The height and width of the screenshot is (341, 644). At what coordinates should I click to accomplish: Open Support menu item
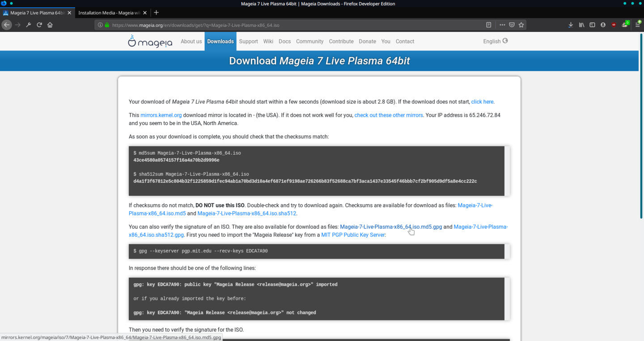tap(248, 41)
